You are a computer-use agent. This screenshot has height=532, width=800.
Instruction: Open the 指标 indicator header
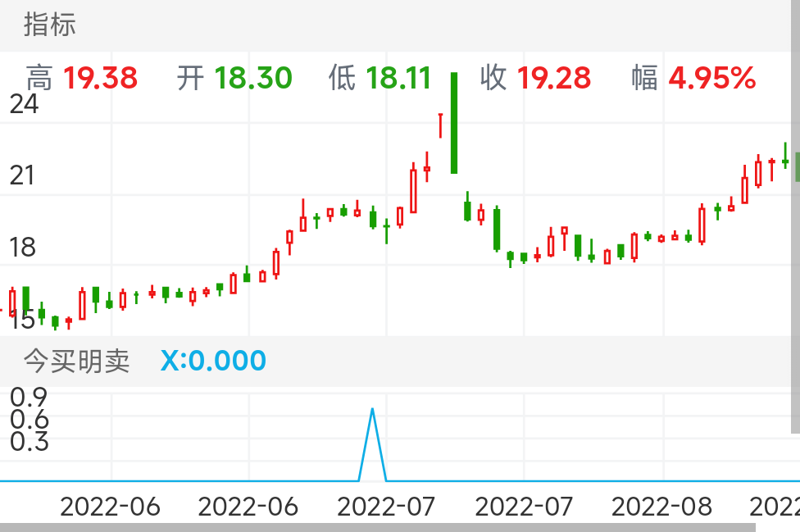49,25
